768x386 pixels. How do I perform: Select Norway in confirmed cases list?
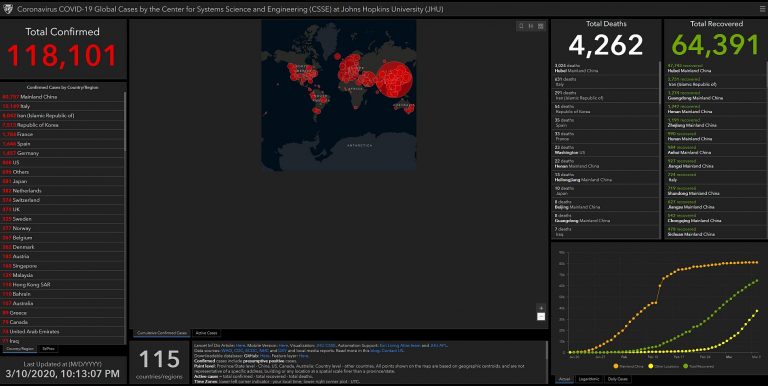[x=62, y=228]
